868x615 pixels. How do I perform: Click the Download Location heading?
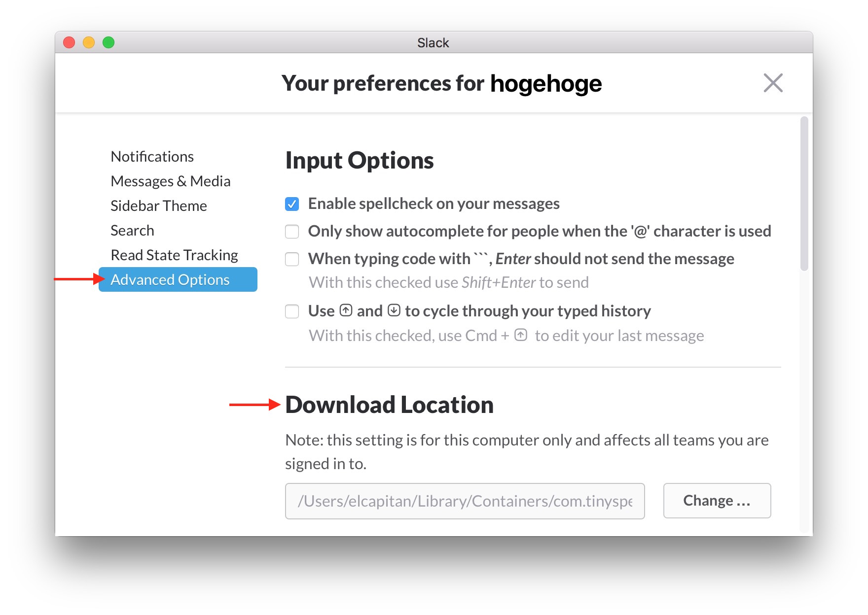(390, 405)
